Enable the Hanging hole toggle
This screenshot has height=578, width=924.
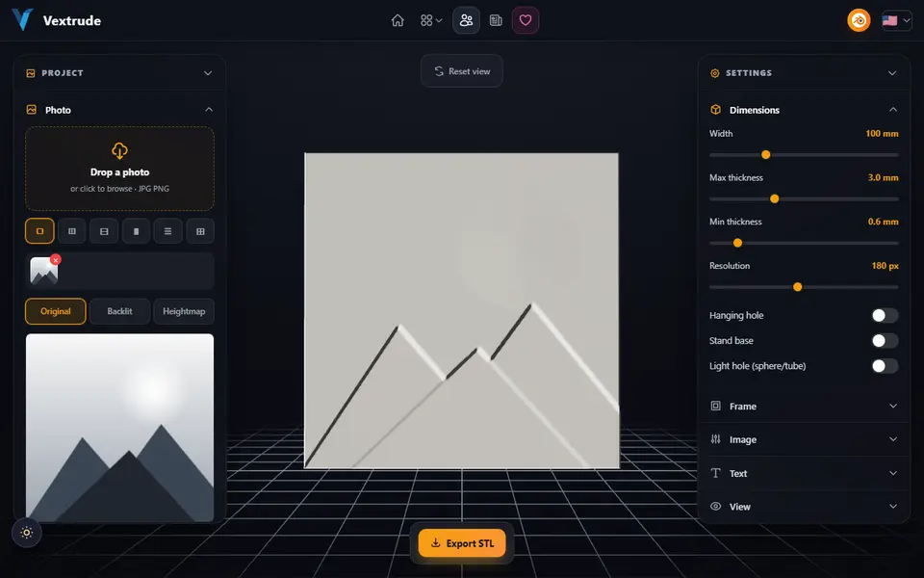[x=885, y=316]
